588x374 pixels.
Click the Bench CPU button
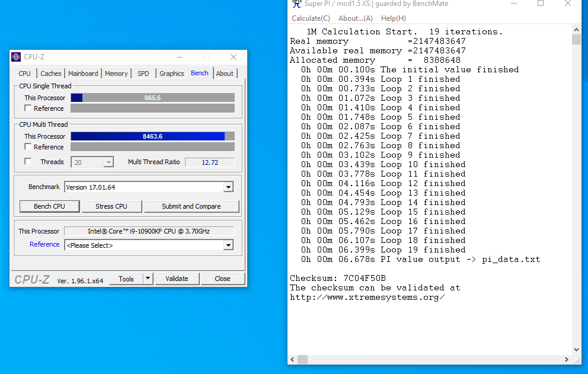pos(50,206)
